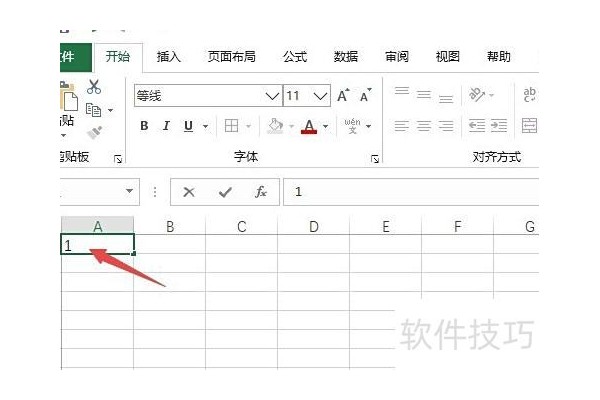Expand the text orientation dropdown arrow

coord(492,95)
